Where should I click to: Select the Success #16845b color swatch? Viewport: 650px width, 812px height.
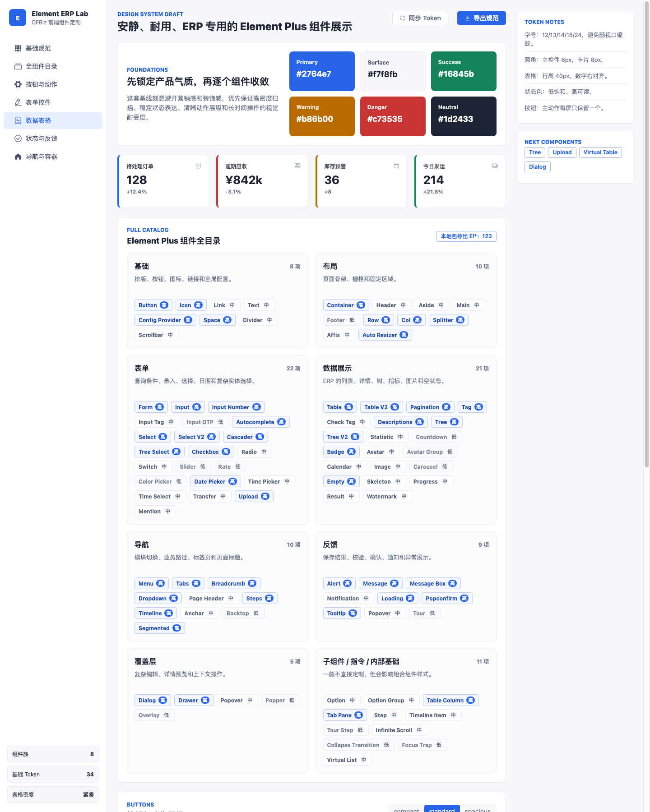[464, 71]
